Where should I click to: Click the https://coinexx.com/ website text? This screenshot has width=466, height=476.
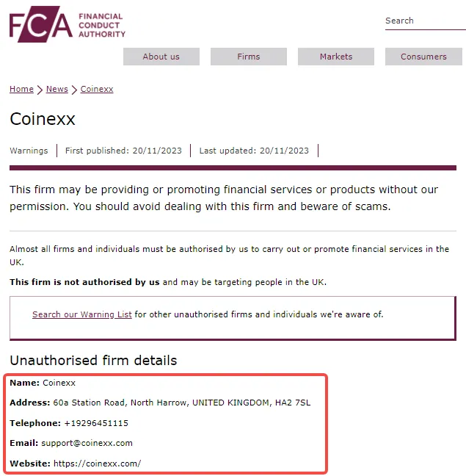97,464
